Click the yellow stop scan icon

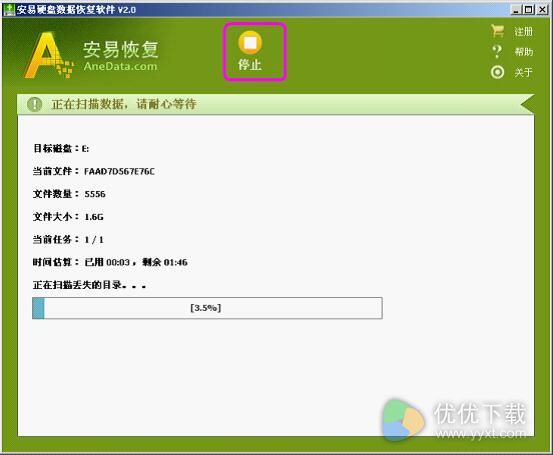(250, 43)
